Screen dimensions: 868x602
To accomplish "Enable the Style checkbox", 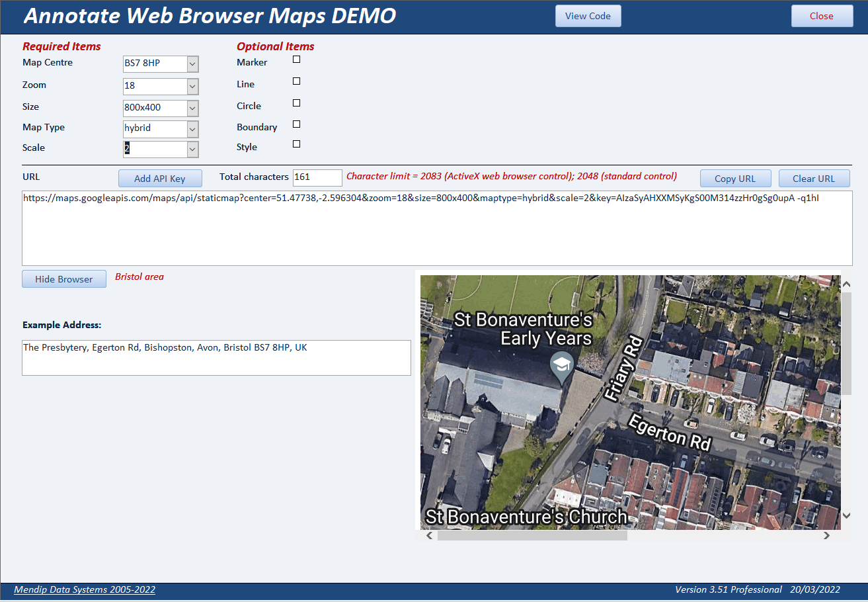I will coord(297,144).
